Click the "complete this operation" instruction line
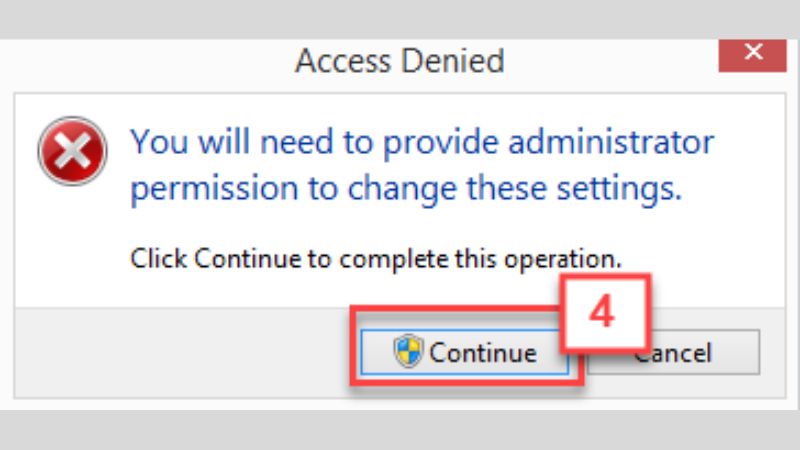The height and width of the screenshot is (450, 800). (x=375, y=259)
